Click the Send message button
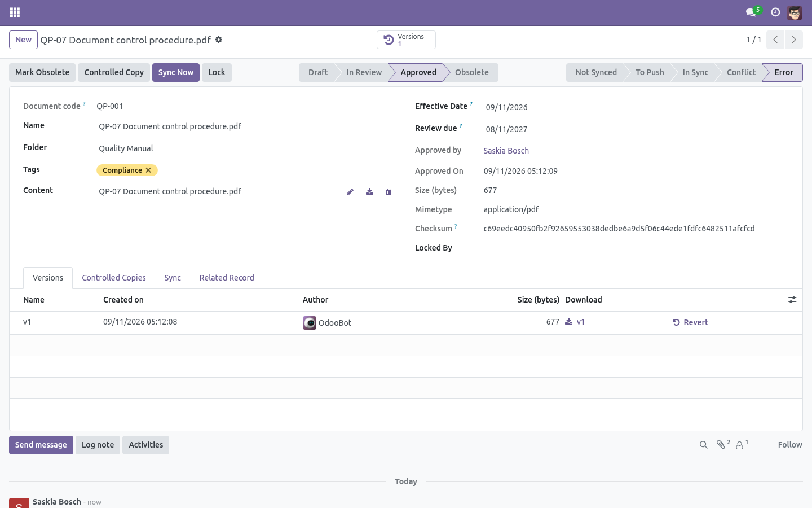This screenshot has width=812, height=508. 41,445
